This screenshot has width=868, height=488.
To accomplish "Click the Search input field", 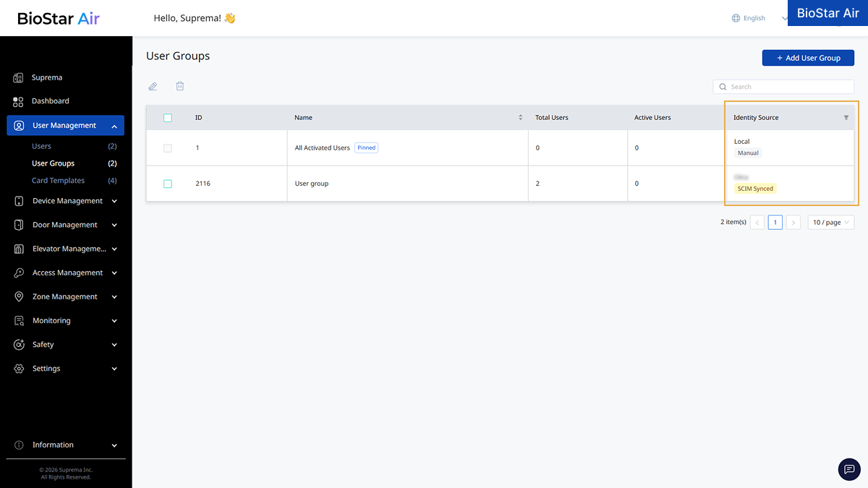I will [x=783, y=87].
